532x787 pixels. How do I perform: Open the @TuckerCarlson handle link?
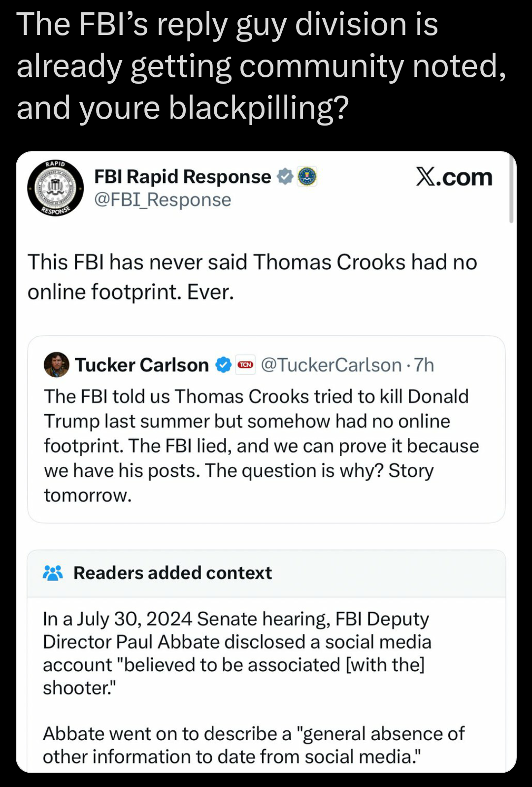[x=331, y=365]
